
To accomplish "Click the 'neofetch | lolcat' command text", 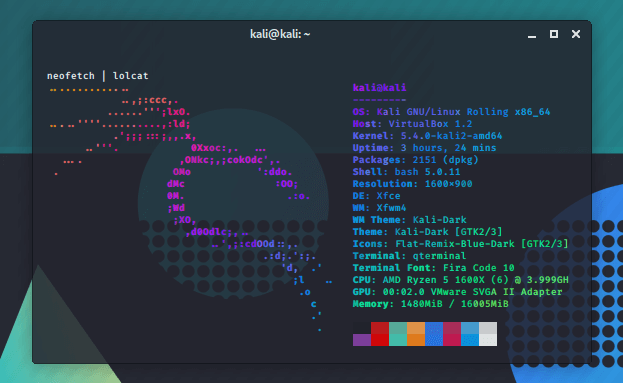I will [98, 75].
